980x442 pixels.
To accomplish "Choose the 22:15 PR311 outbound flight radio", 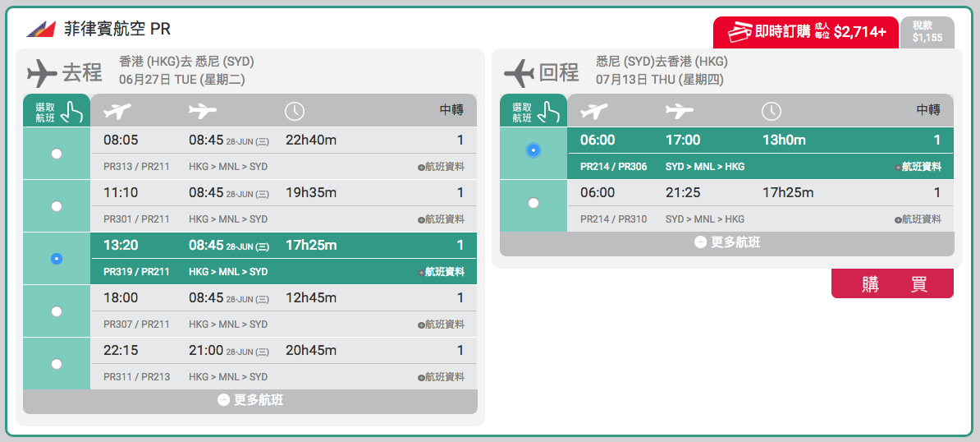I will [57, 364].
